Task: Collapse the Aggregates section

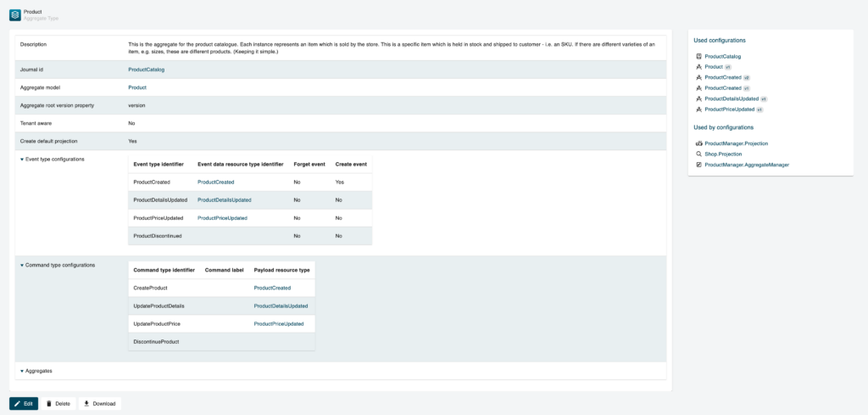Action: pyautogui.click(x=22, y=371)
